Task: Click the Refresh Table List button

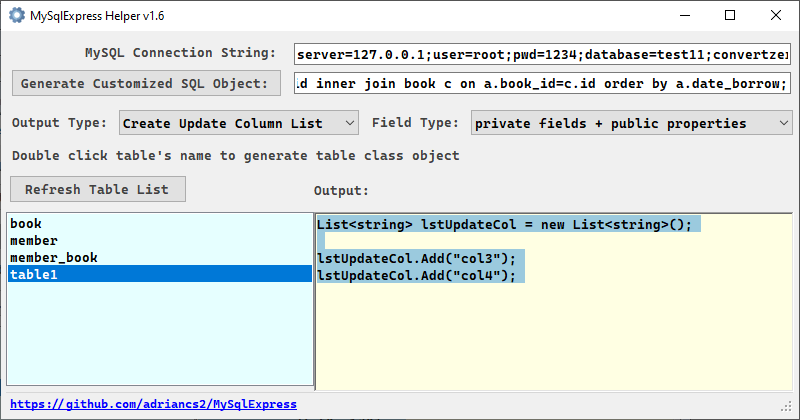Action: (x=98, y=189)
